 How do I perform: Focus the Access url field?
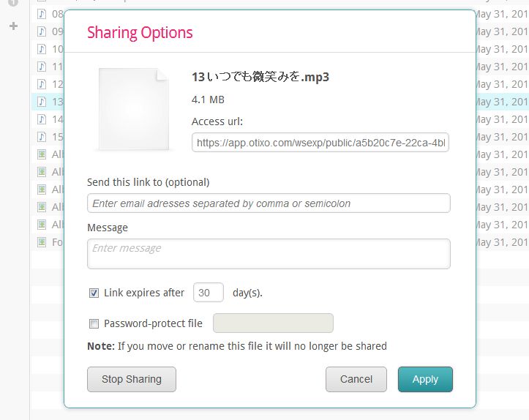(320, 143)
